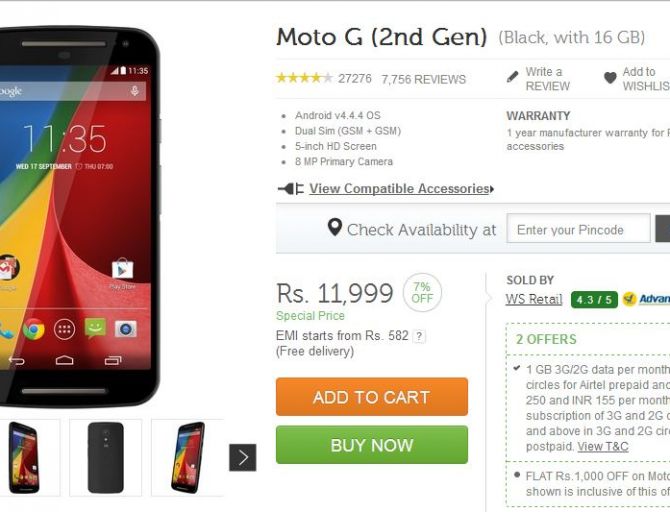Select the first front-view phone thumbnail
This screenshot has width=670, height=512.
tap(26, 457)
